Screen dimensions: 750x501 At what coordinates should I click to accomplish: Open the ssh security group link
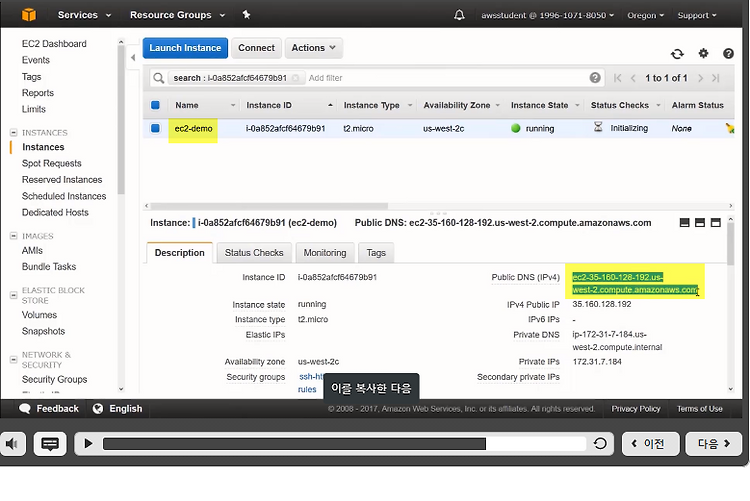pyautogui.click(x=311, y=377)
